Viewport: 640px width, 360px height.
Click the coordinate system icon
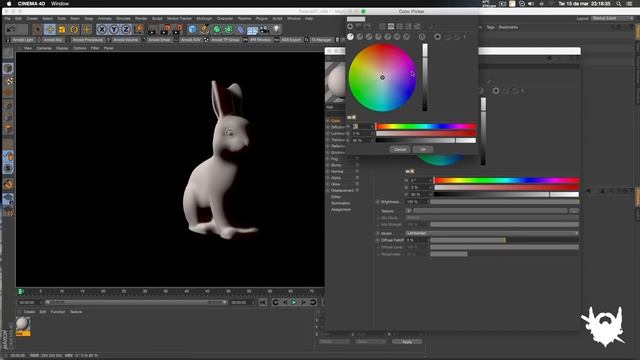click(139, 29)
